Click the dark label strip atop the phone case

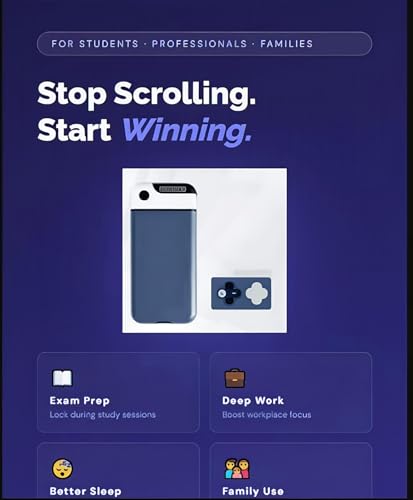(x=173, y=189)
